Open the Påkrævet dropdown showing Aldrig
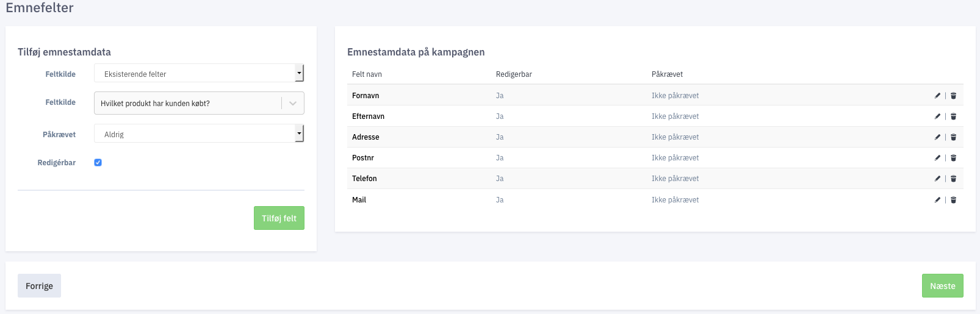This screenshot has width=980, height=314. 199,134
